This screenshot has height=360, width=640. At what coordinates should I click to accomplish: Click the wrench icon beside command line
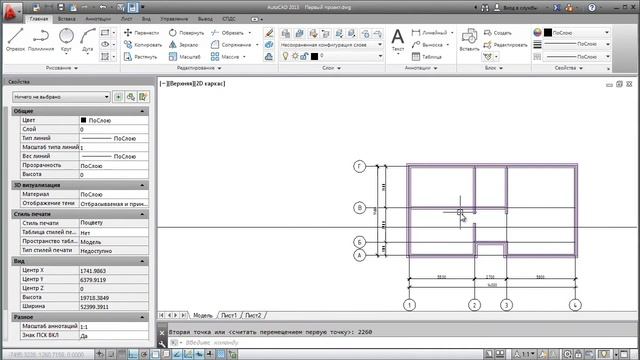(x=162, y=343)
